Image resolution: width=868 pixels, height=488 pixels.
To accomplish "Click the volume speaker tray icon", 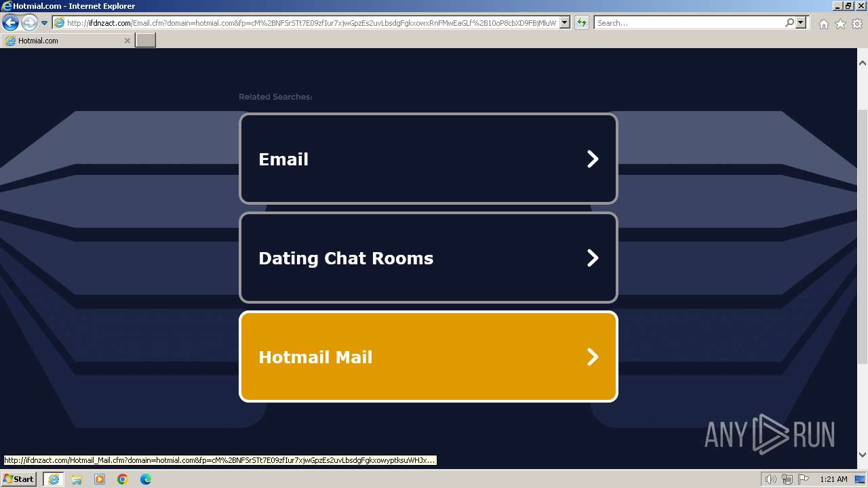I will [x=771, y=479].
